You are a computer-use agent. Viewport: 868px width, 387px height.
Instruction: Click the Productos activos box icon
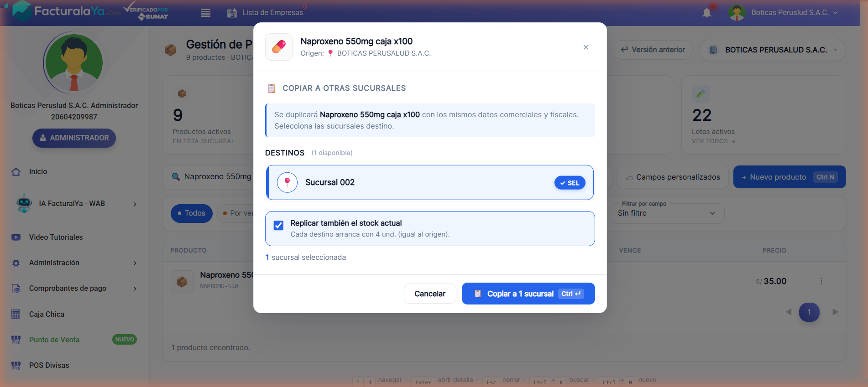pos(182,93)
